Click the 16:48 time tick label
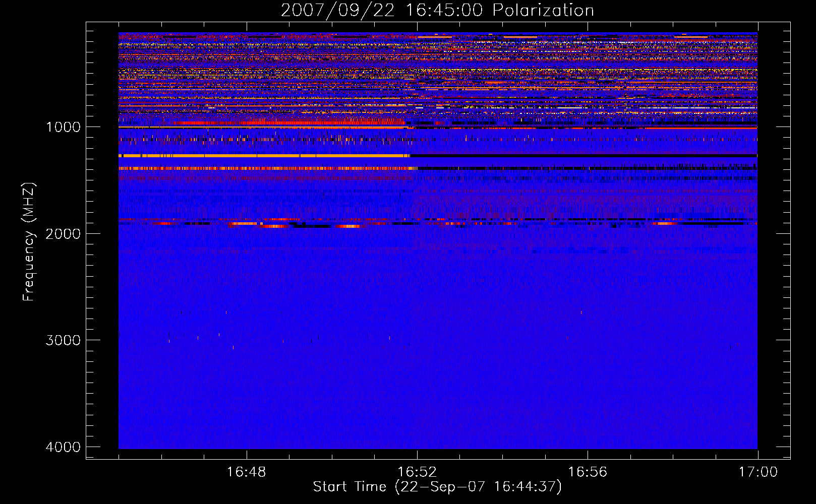Image resolution: width=816 pixels, height=504 pixels. tap(247, 472)
